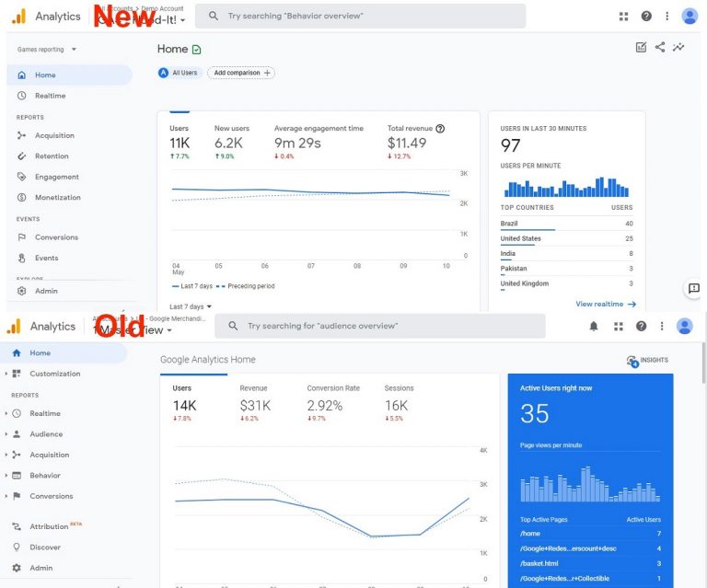Click green verified icon next to Home title
707x588 pixels.
pyautogui.click(x=197, y=50)
